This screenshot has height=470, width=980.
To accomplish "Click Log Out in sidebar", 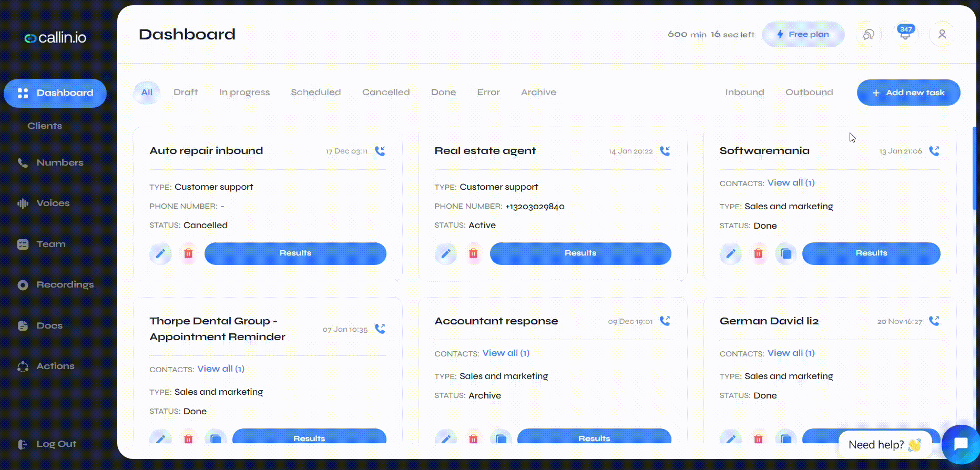I will 47,444.
